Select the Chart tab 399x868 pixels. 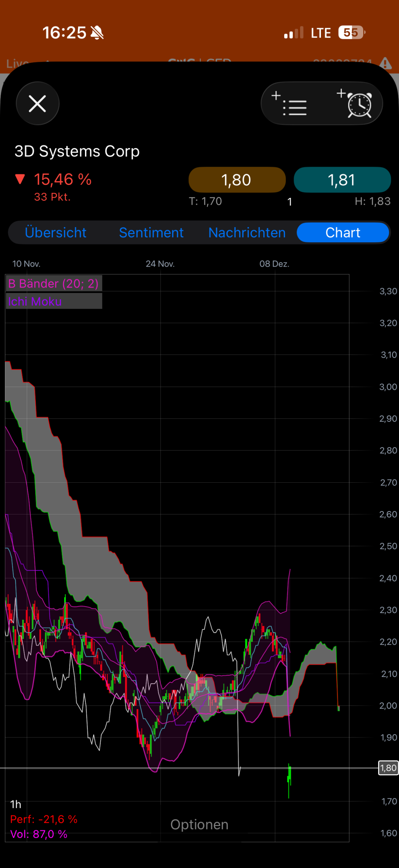[x=343, y=233]
